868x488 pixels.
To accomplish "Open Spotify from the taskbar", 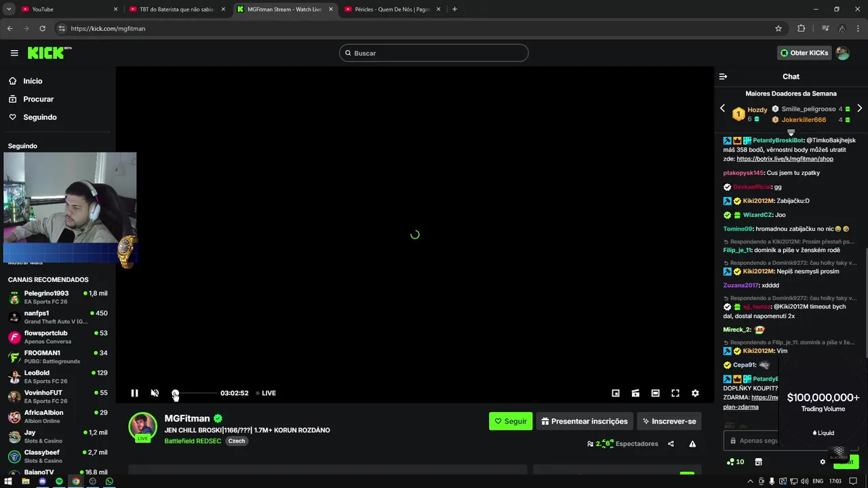I will [x=59, y=481].
